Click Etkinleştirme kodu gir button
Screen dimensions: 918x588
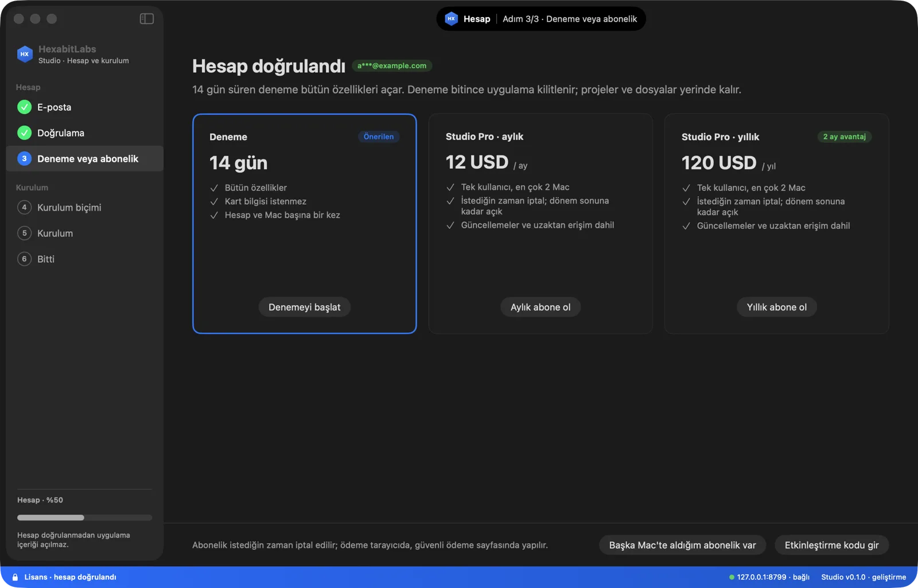point(832,545)
